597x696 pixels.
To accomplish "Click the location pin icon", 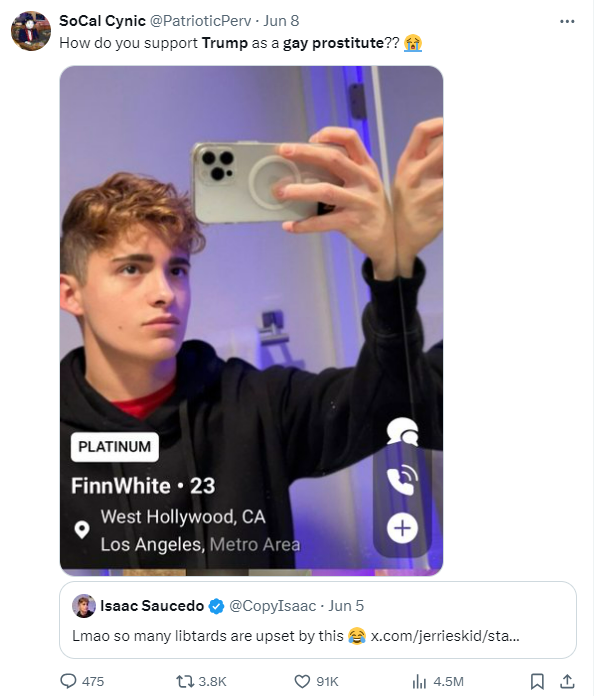I will (x=82, y=530).
